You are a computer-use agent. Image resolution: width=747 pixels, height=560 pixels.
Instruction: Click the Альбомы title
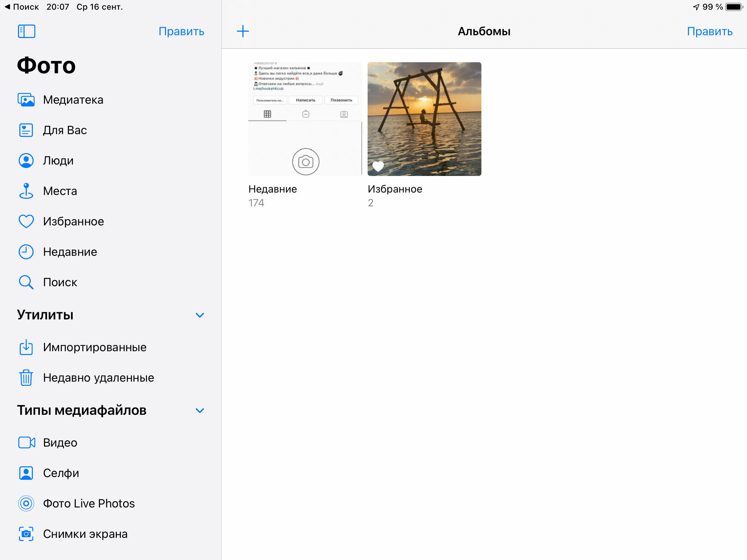pos(484,31)
